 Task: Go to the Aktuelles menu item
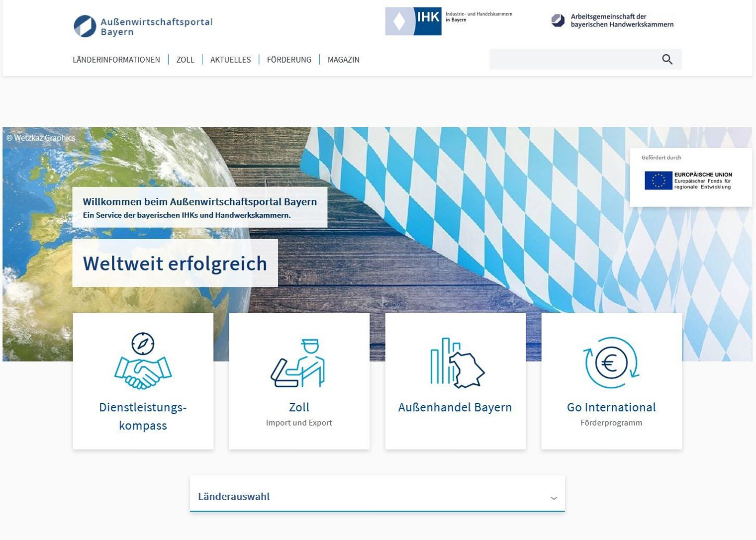[230, 60]
